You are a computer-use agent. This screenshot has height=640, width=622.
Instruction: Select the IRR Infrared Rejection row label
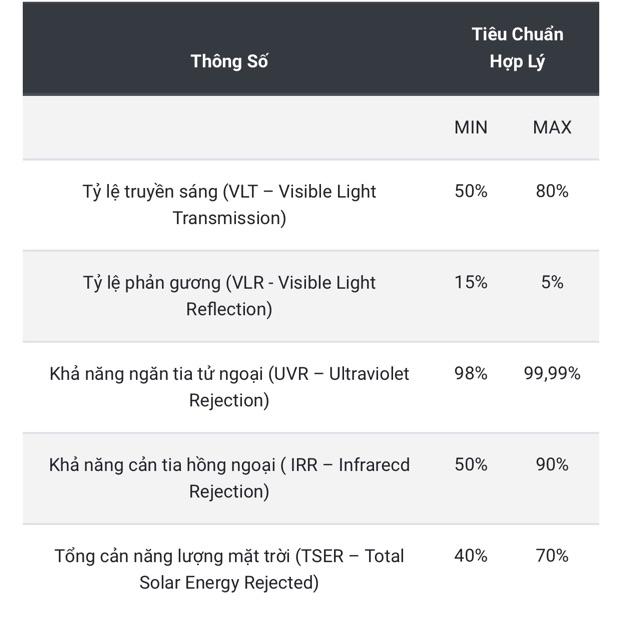tap(229, 478)
